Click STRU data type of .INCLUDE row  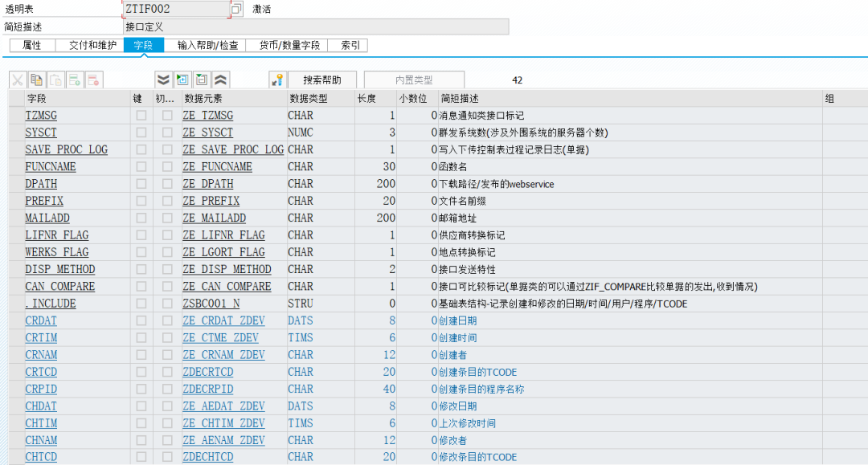[x=301, y=304]
